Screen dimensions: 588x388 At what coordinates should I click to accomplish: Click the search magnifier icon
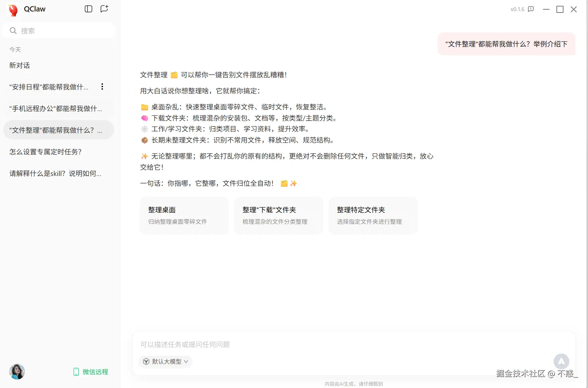tap(13, 30)
